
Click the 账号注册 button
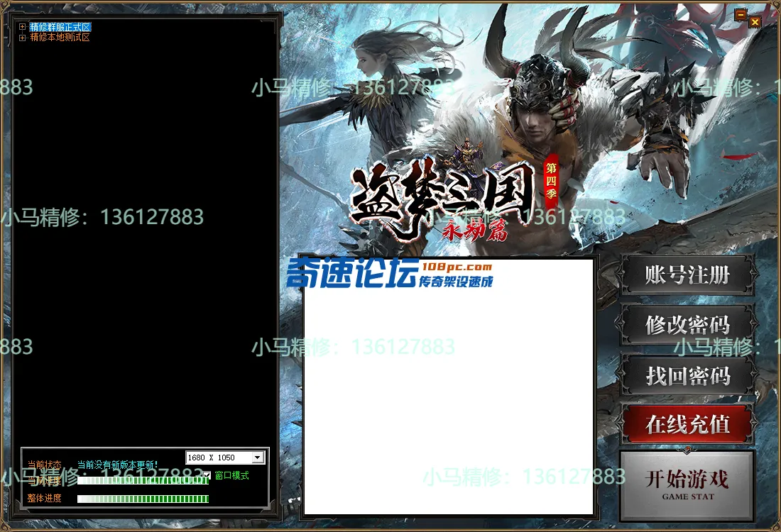coord(687,275)
